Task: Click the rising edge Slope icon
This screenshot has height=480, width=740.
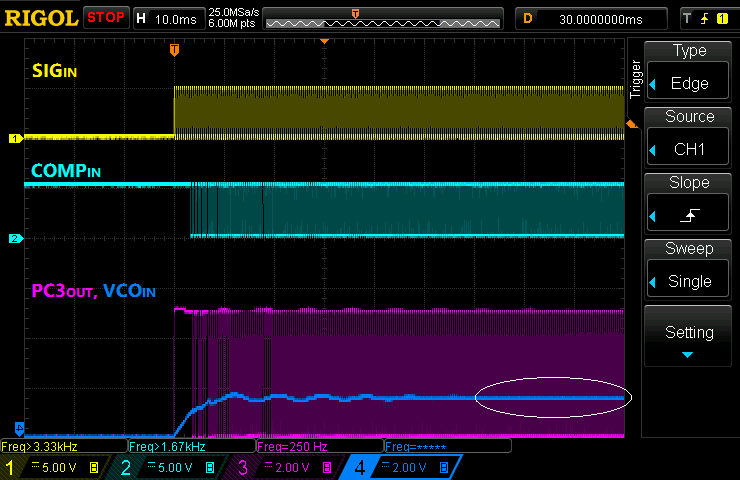Action: tap(689, 215)
